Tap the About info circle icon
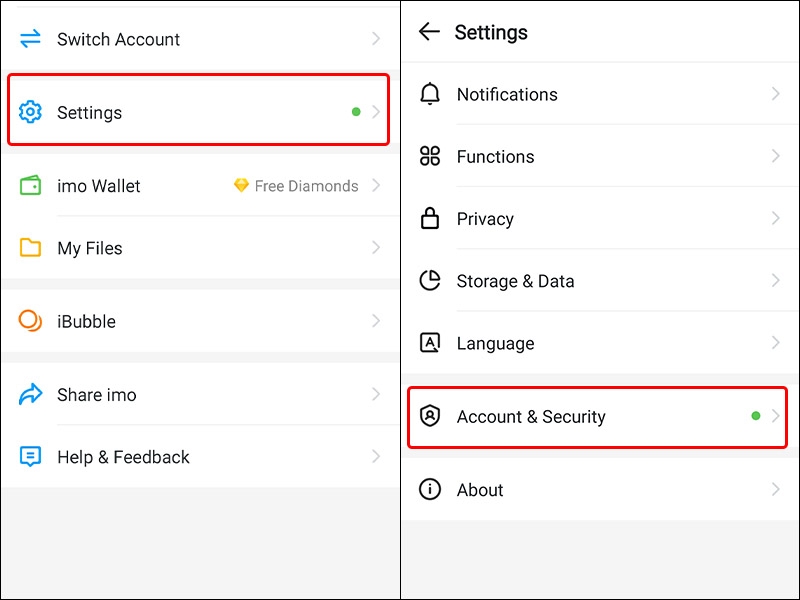 point(430,489)
